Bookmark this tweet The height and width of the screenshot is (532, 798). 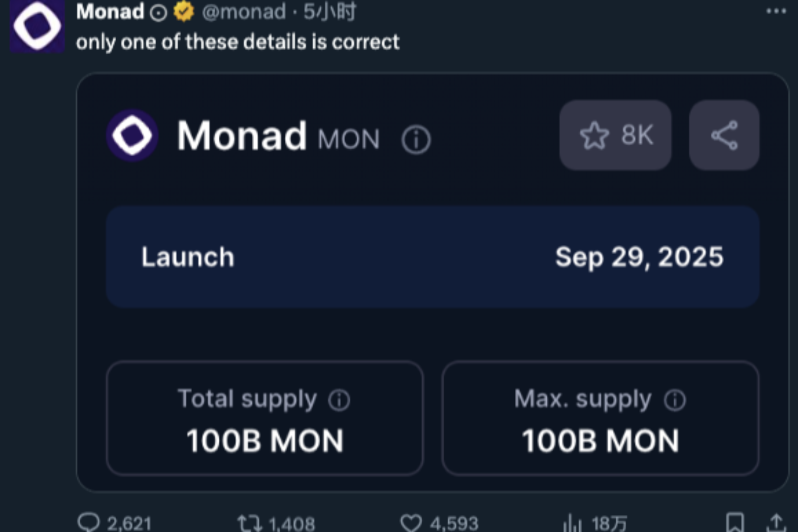click(735, 523)
